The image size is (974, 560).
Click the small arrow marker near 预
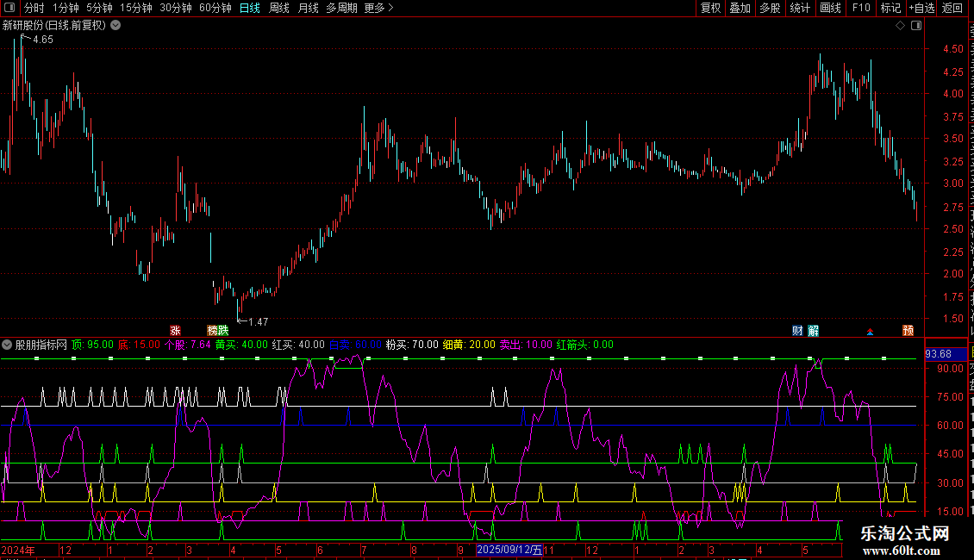point(870,333)
